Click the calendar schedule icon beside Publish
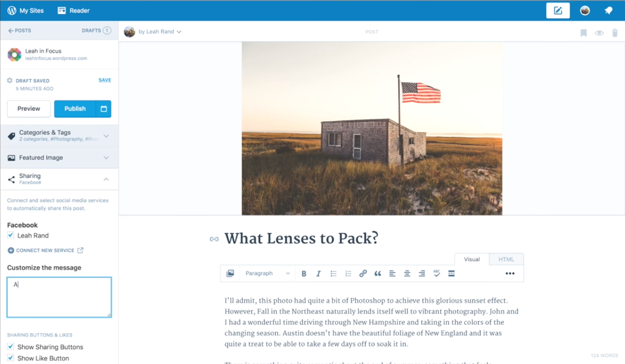 [x=104, y=109]
